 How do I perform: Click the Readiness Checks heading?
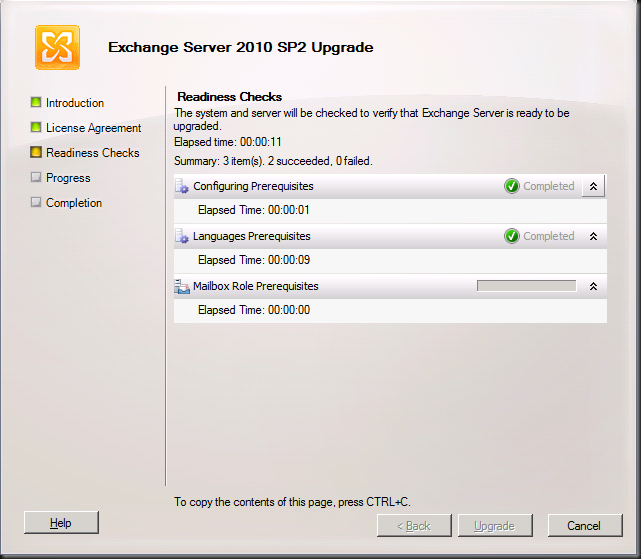[229, 97]
